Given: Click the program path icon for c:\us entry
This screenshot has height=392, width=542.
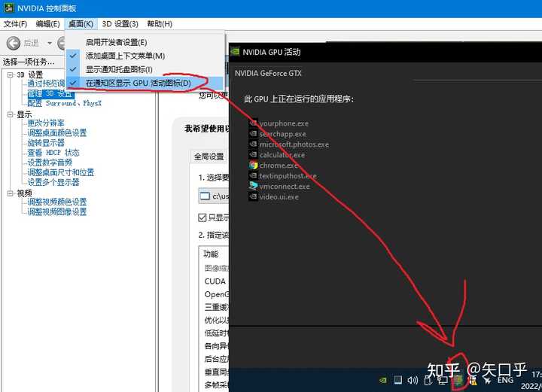Looking at the screenshot, I should [x=205, y=196].
